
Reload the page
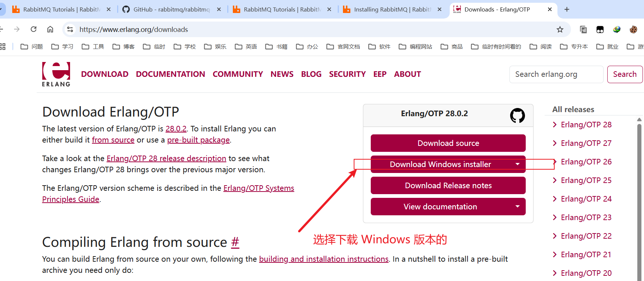pos(33,29)
